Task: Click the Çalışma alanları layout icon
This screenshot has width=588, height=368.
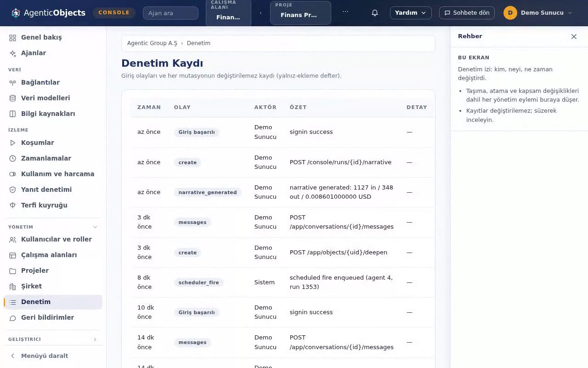Action: point(13,255)
